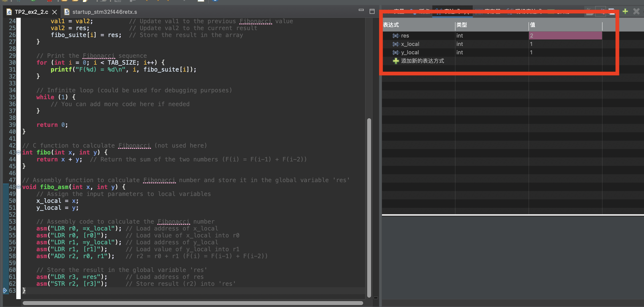Click the green plus to add a new expression
Screen dimensions: 644x307
625,11
